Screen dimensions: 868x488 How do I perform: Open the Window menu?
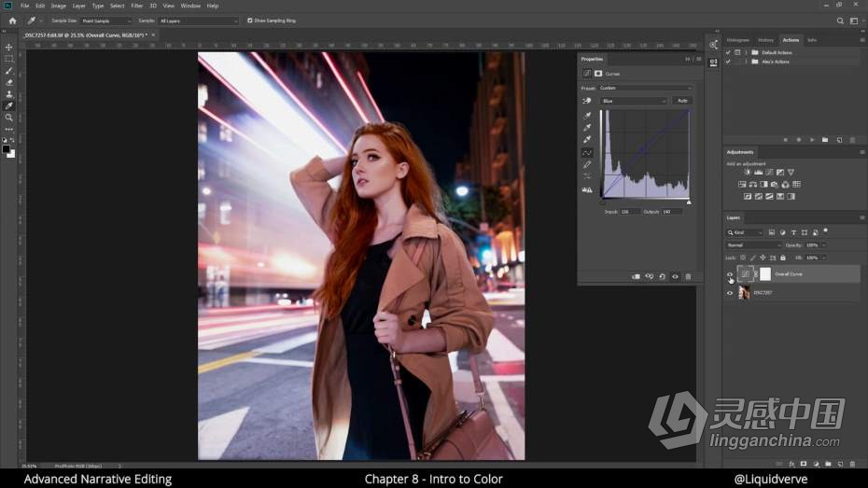point(190,6)
